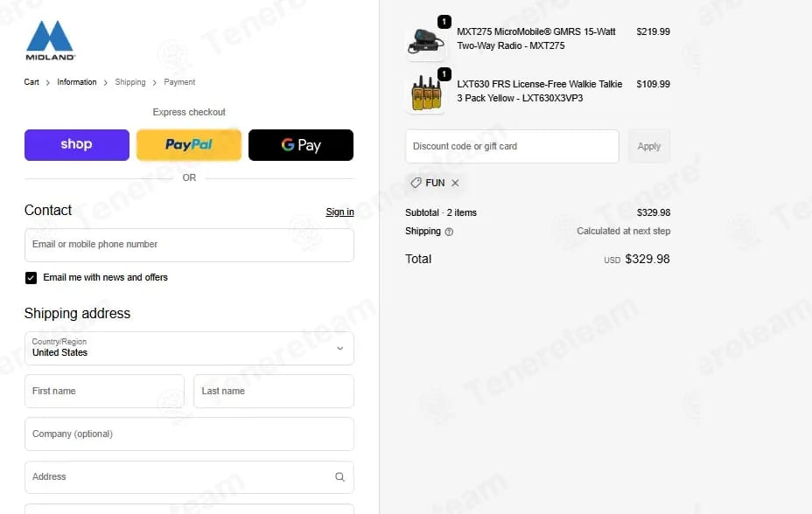Viewport: 812px width, 514px height.
Task: Check out with PayPal
Action: coord(189,145)
